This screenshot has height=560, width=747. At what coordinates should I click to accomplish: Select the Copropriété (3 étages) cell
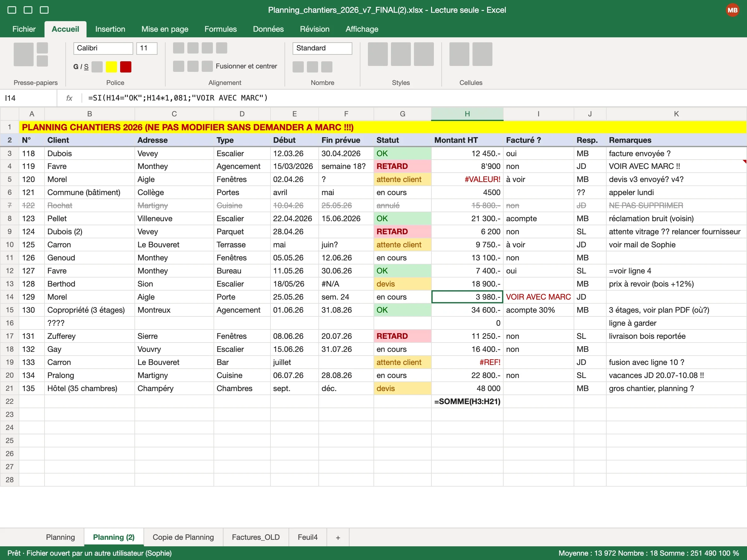click(90, 310)
